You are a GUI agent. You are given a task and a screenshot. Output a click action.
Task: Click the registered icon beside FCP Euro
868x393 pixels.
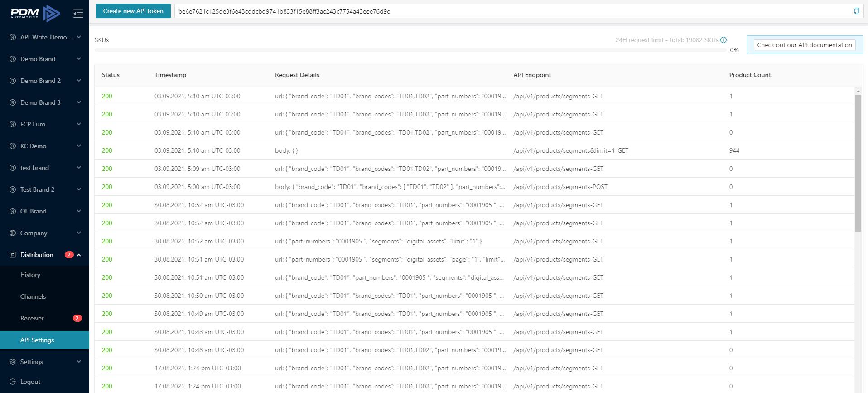pyautogui.click(x=13, y=124)
